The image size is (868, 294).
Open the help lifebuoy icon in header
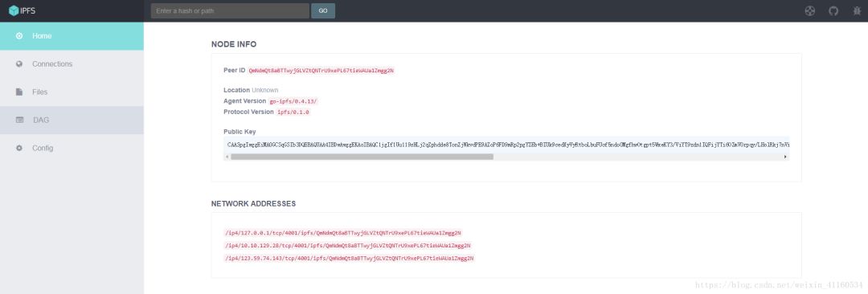coord(810,10)
